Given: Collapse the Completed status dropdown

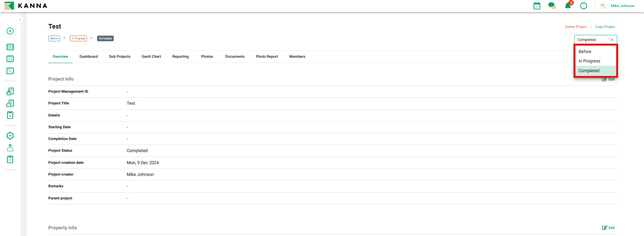Looking at the screenshot, I should tap(595, 40).
